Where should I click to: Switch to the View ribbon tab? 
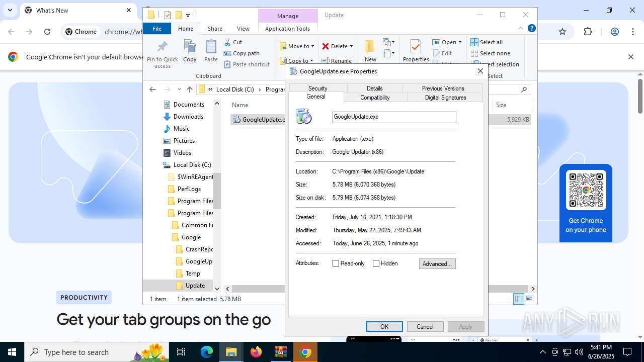click(243, 29)
